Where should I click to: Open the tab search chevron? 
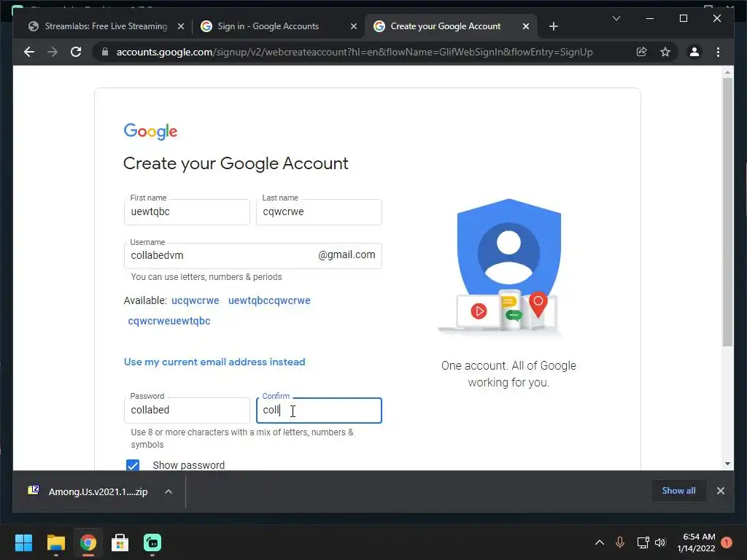(x=616, y=18)
